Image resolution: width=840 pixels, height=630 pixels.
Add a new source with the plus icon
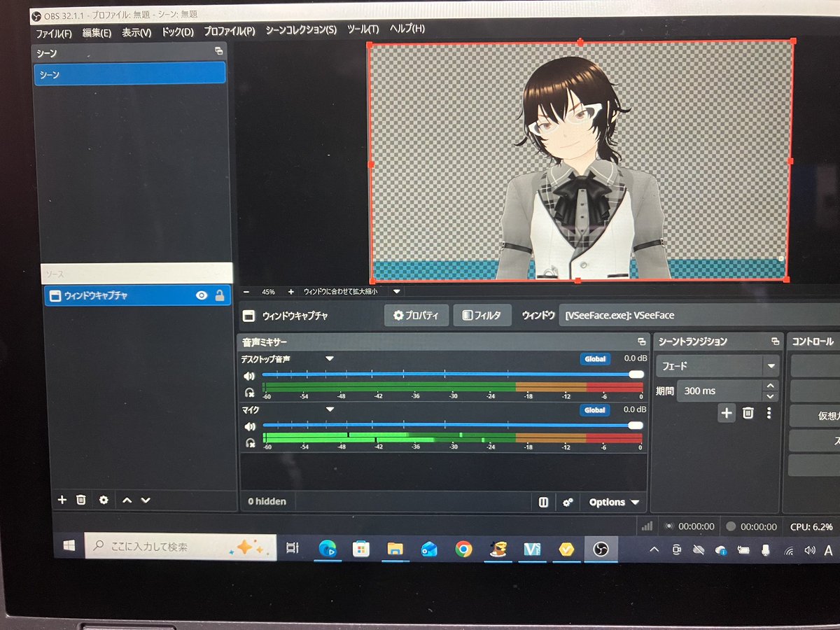(x=62, y=500)
